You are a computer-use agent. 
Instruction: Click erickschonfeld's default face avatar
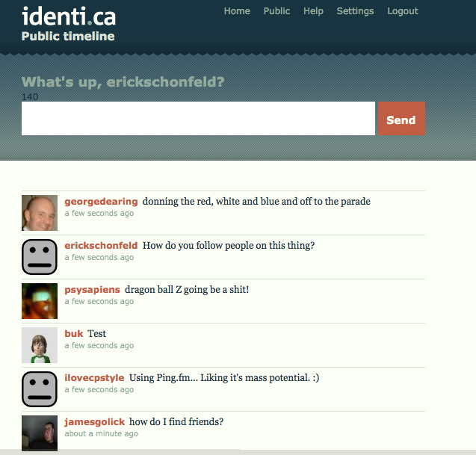[40, 257]
